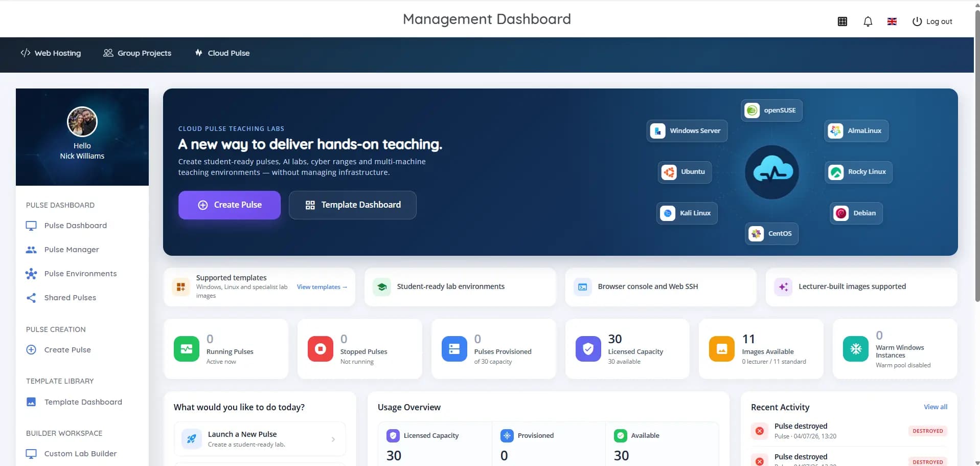This screenshot has width=980, height=466.
Task: Select the Windows Server chip
Action: tap(687, 131)
